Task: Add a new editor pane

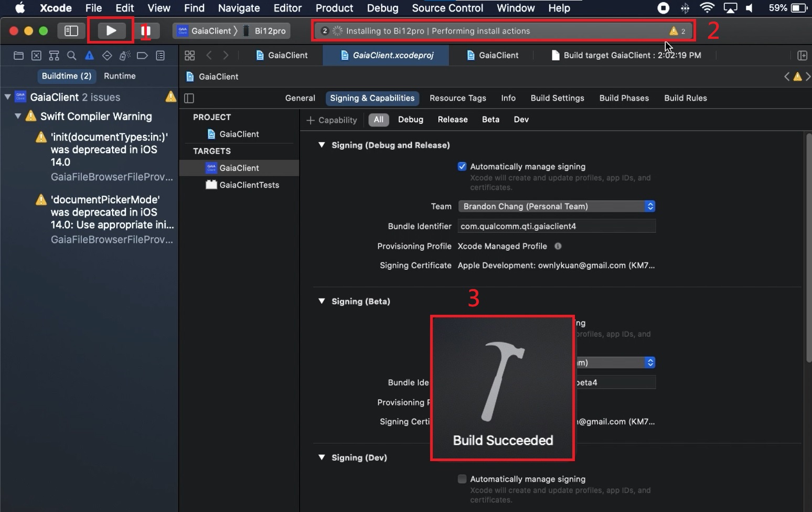Action: 802,55
